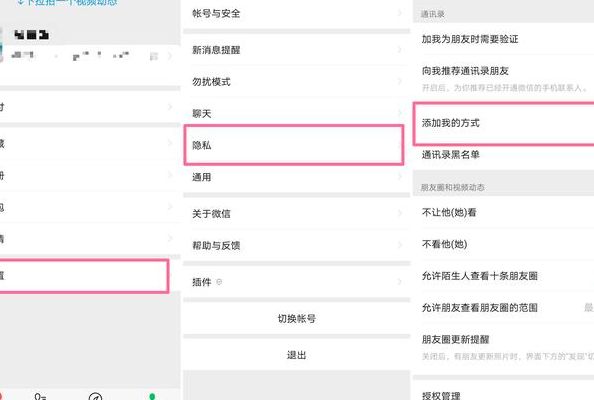
Task: Open 隐私 in the settings list
Action: click(x=294, y=145)
